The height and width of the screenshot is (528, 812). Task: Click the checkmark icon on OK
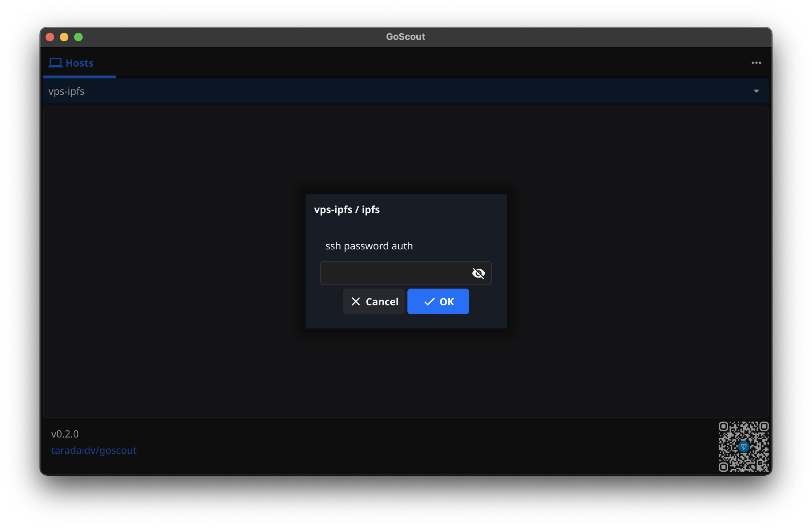(428, 301)
